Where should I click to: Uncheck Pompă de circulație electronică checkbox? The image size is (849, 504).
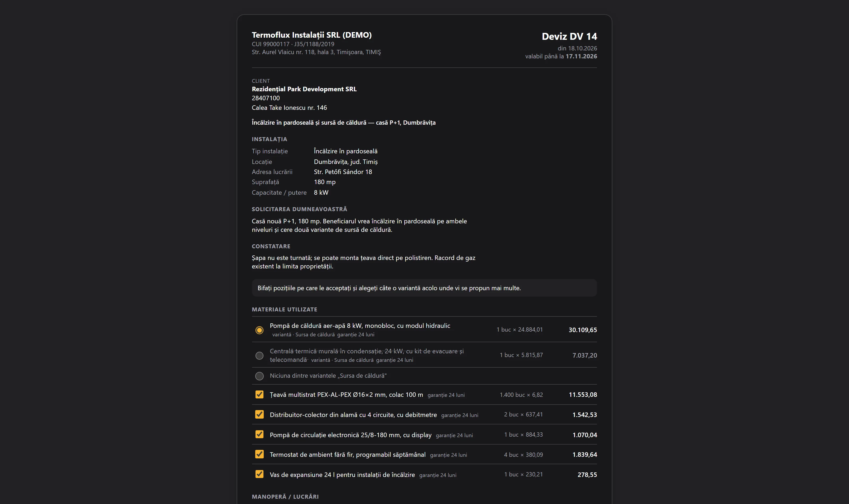[x=259, y=435]
